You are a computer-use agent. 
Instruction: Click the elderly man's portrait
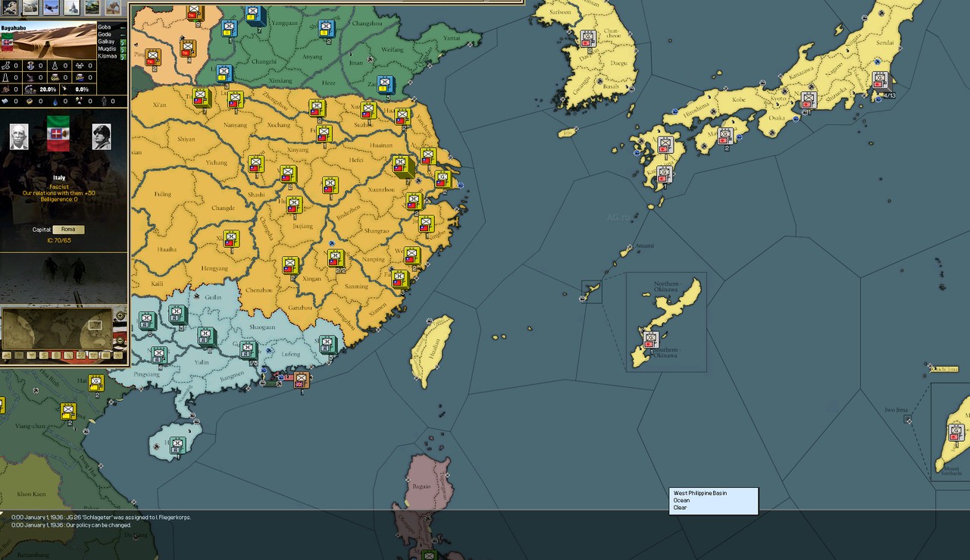click(19, 136)
